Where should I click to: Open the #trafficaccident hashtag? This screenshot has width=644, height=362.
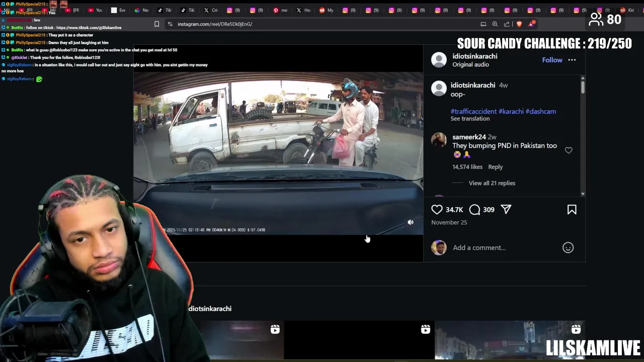click(473, 112)
